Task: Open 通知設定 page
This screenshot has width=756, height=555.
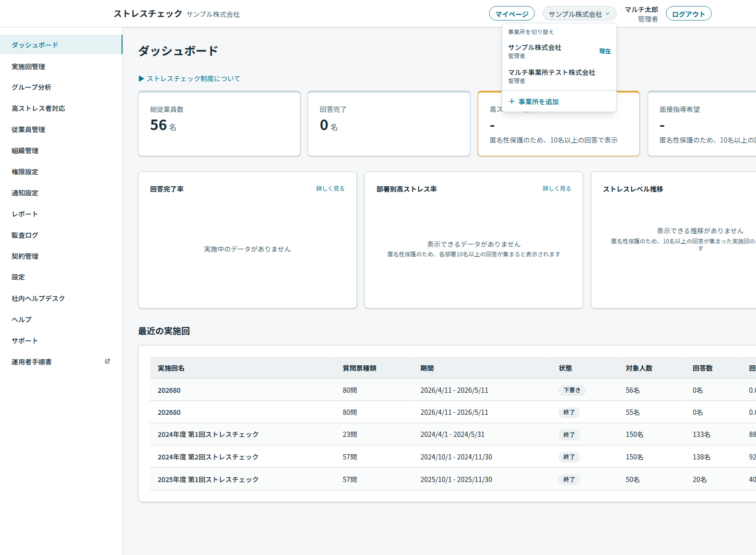Action: pos(61,193)
